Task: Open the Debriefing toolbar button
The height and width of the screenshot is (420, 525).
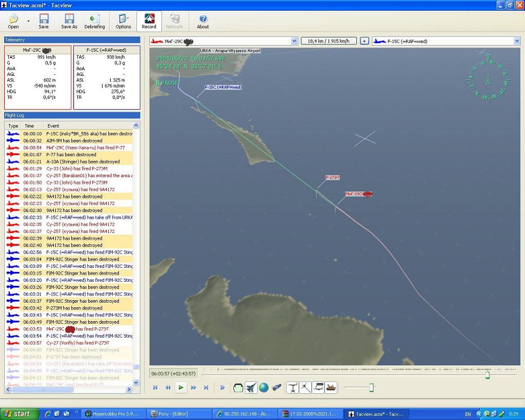Action: click(94, 22)
